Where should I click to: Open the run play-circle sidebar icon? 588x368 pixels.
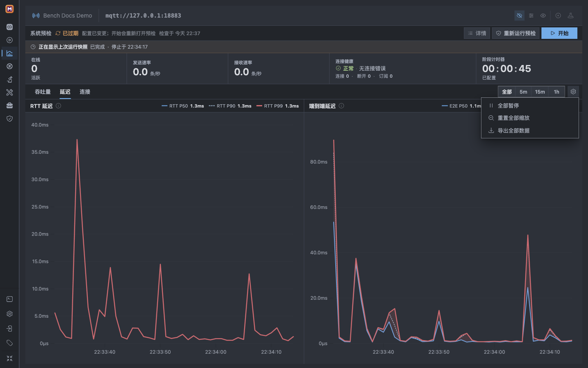[9, 40]
